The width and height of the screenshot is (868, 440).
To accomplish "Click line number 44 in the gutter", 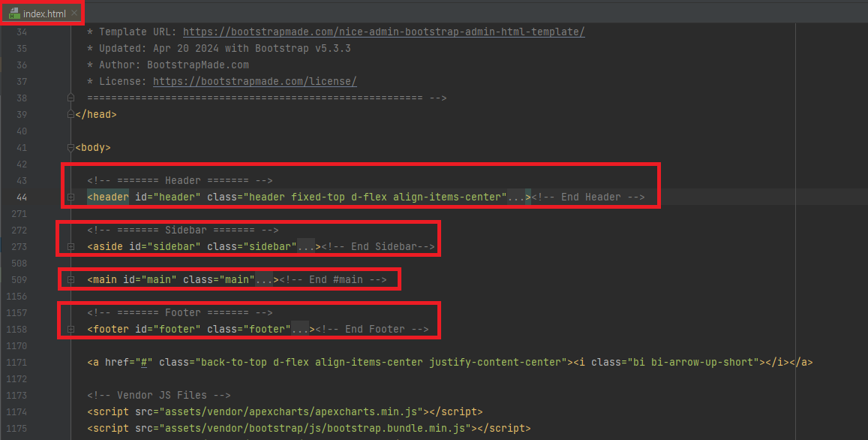I will point(22,197).
